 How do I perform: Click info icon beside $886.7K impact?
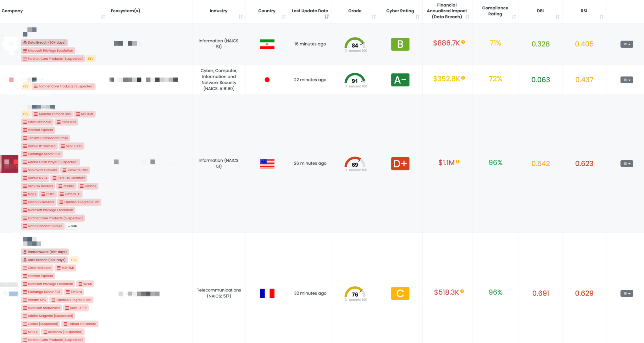tap(463, 42)
